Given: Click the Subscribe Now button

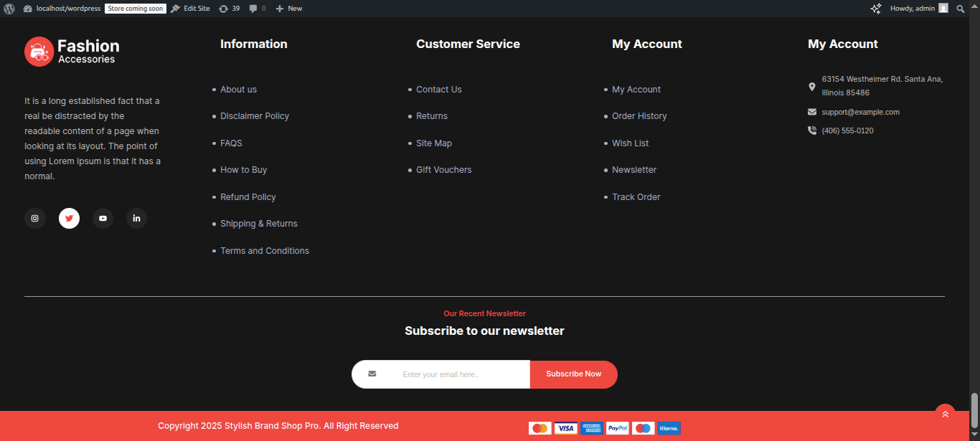Looking at the screenshot, I should point(574,374).
